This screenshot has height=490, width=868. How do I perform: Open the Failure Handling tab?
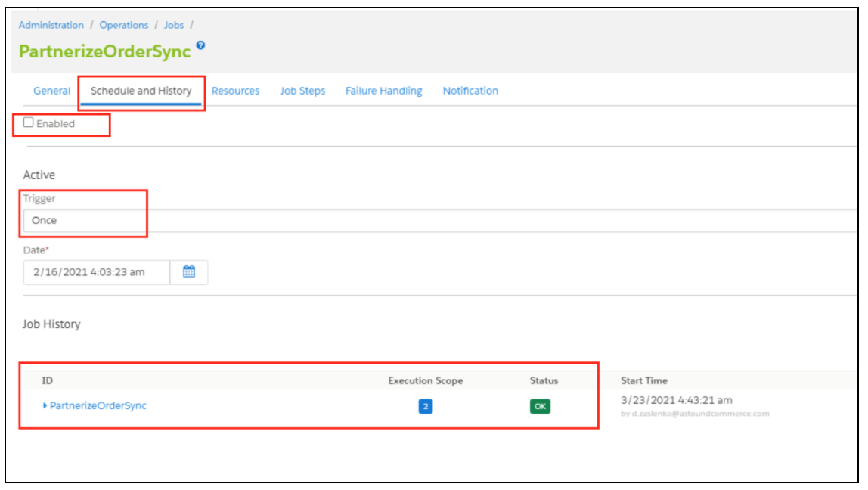383,91
